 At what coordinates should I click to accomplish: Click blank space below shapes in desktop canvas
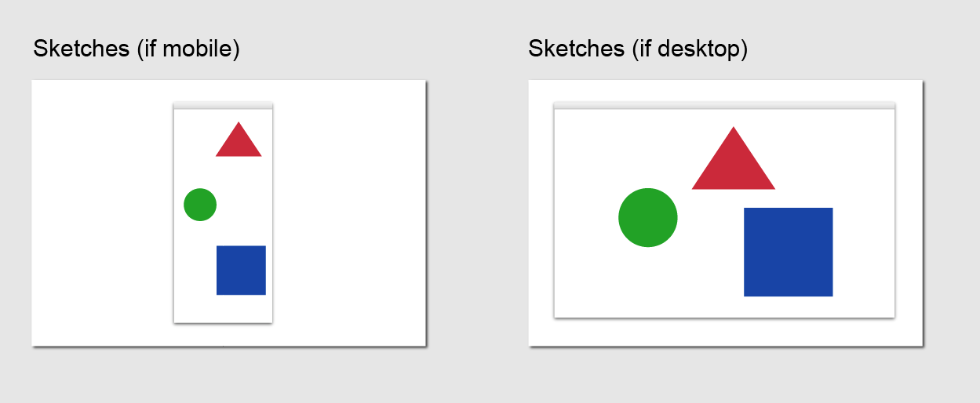[x=724, y=307]
